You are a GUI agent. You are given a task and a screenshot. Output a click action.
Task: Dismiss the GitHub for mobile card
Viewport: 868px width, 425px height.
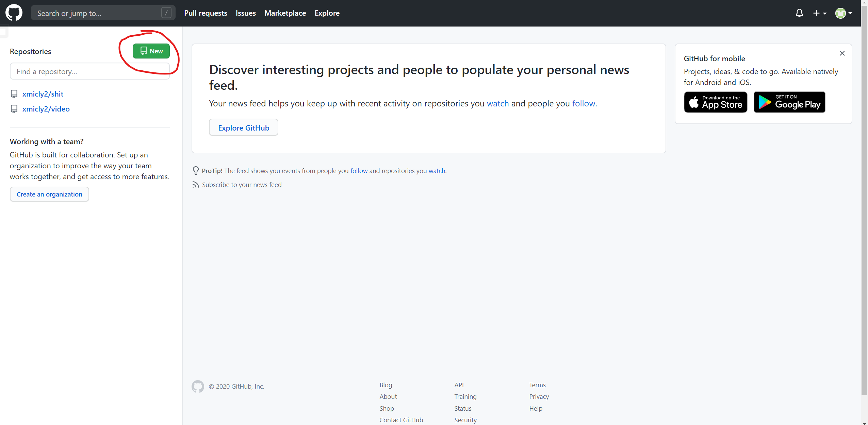click(x=842, y=53)
